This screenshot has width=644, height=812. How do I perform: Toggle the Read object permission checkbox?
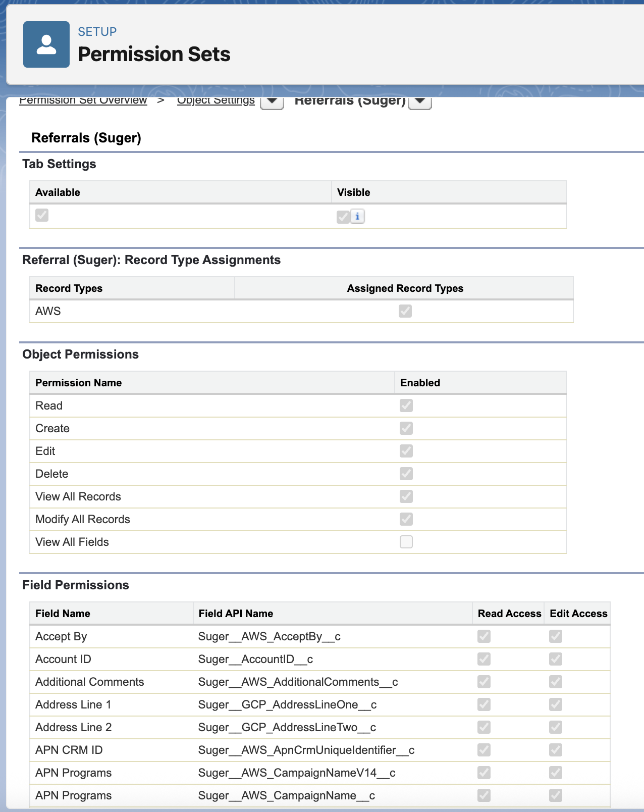pos(406,405)
